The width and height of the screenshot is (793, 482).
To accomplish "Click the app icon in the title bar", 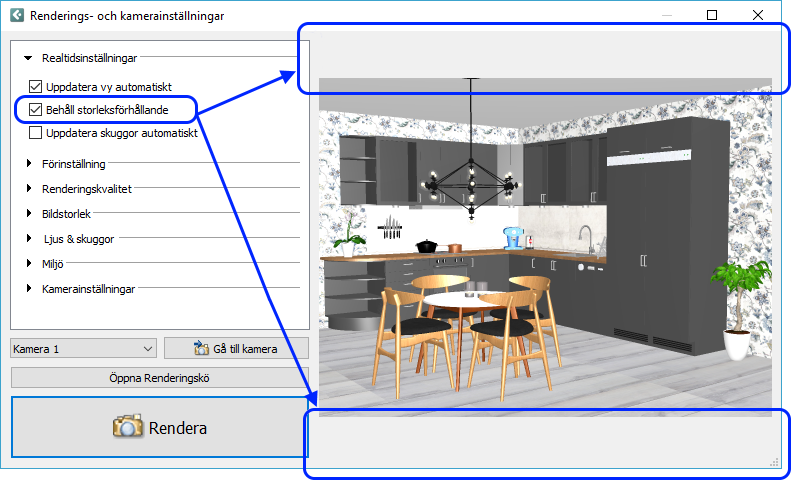I will coord(16,15).
